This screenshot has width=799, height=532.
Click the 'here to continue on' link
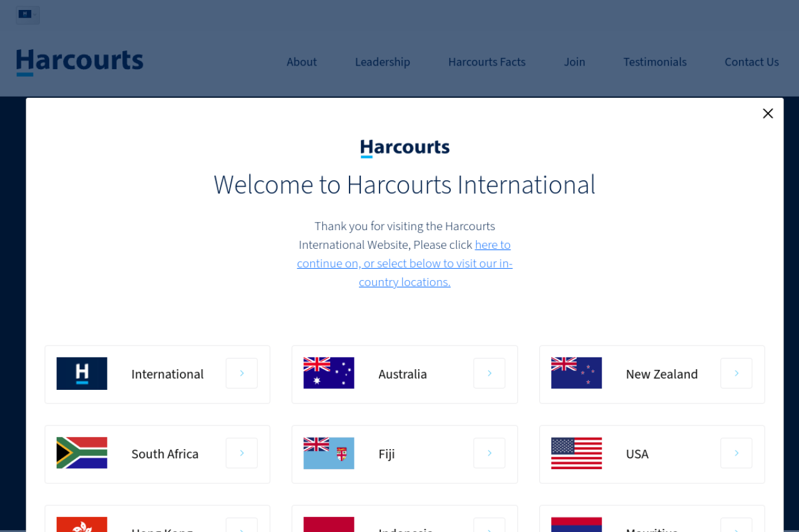(493, 245)
